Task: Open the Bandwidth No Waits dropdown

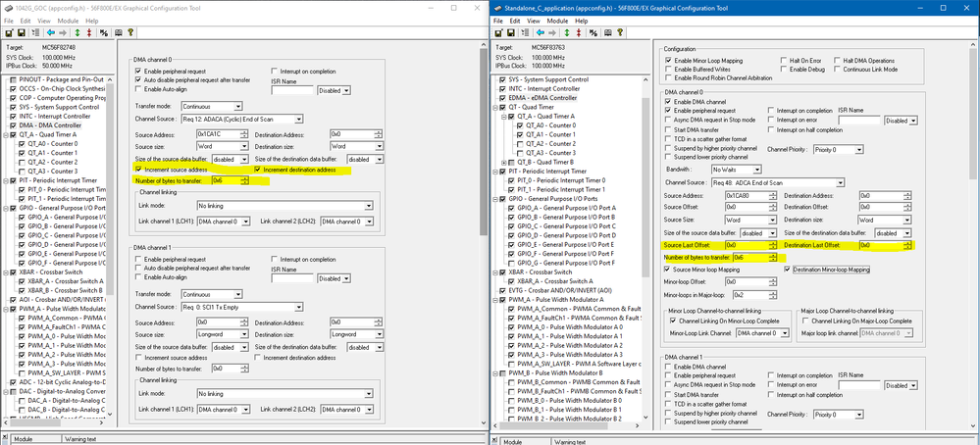Action: 737,170
